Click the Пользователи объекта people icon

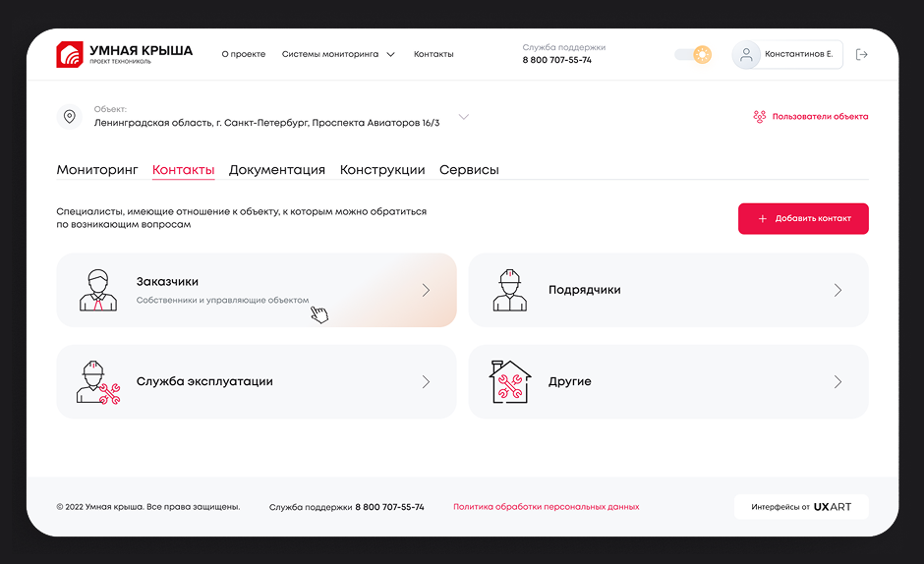(759, 116)
